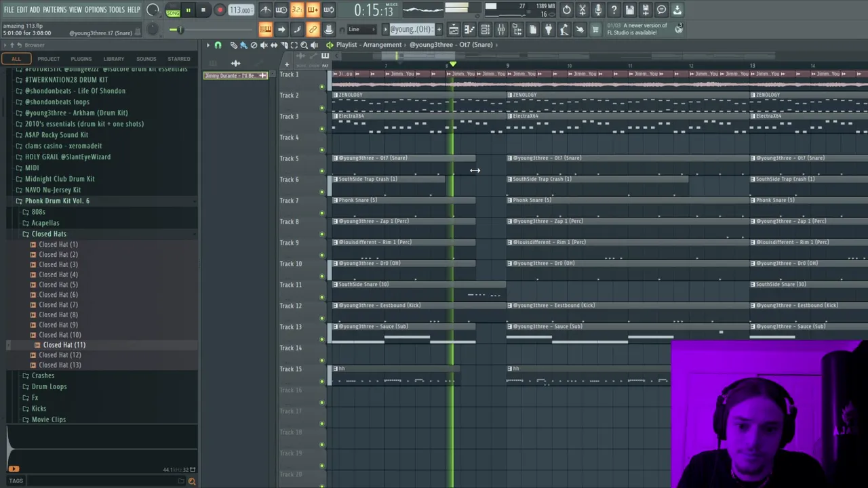Open the pattern selector showing @young..(OH)
Viewport: 868px width, 488px height.
pos(411,29)
